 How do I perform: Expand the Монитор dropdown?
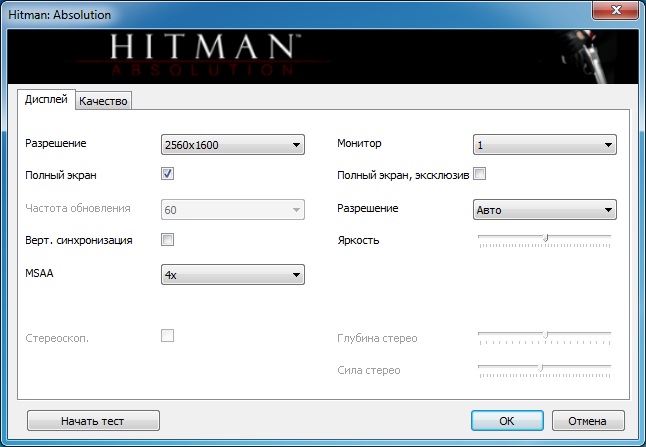pyautogui.click(x=545, y=145)
